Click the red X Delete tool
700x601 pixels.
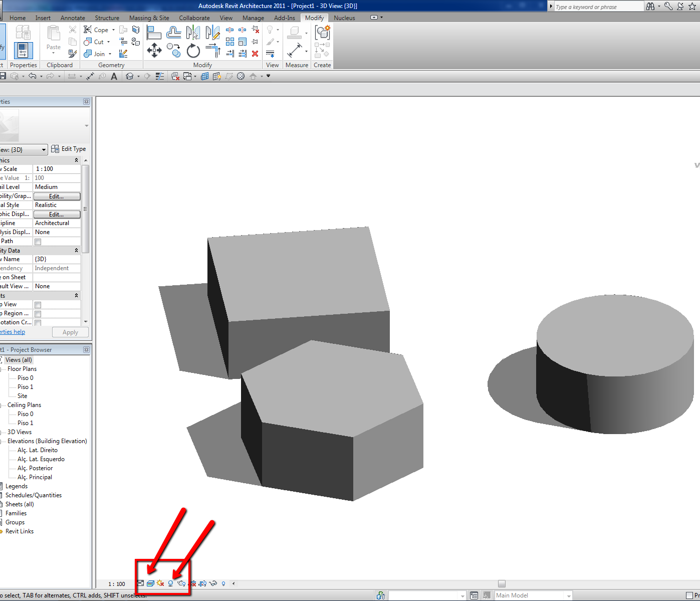pyautogui.click(x=255, y=53)
